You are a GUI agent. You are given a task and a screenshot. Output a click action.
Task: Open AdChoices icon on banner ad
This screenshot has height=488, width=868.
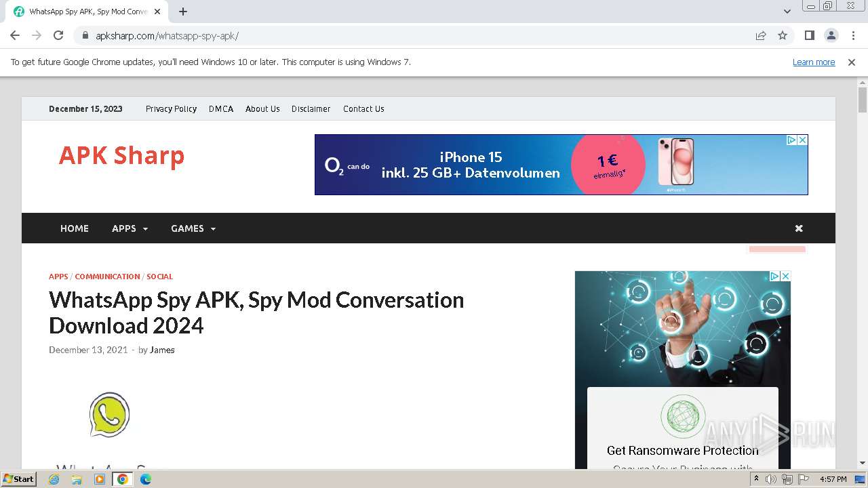[791, 140]
